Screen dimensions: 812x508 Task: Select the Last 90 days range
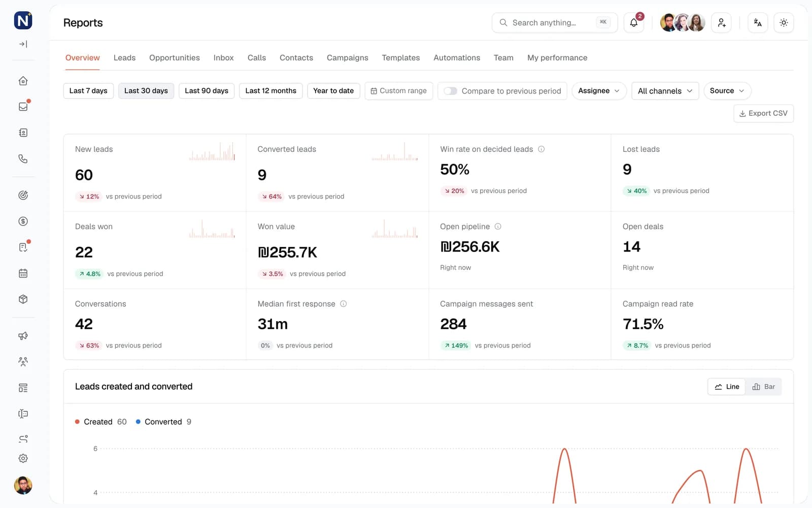(207, 91)
